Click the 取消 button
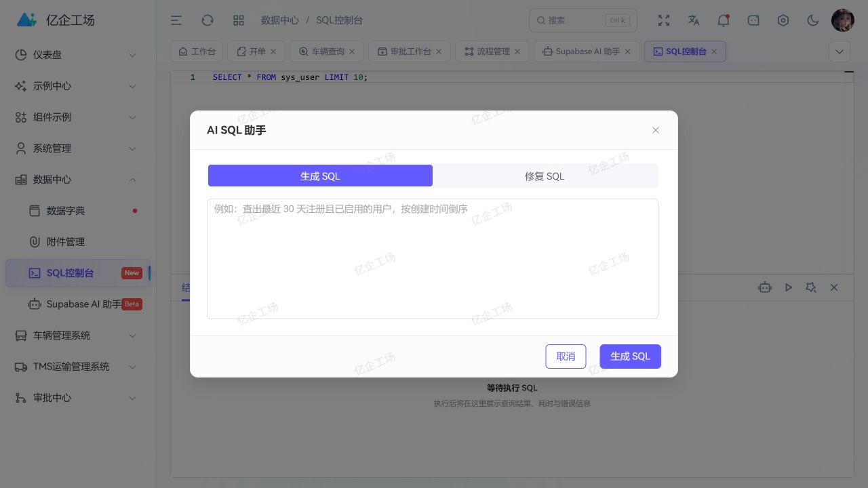Screen dimensions: 868x488 pyautogui.click(x=566, y=357)
